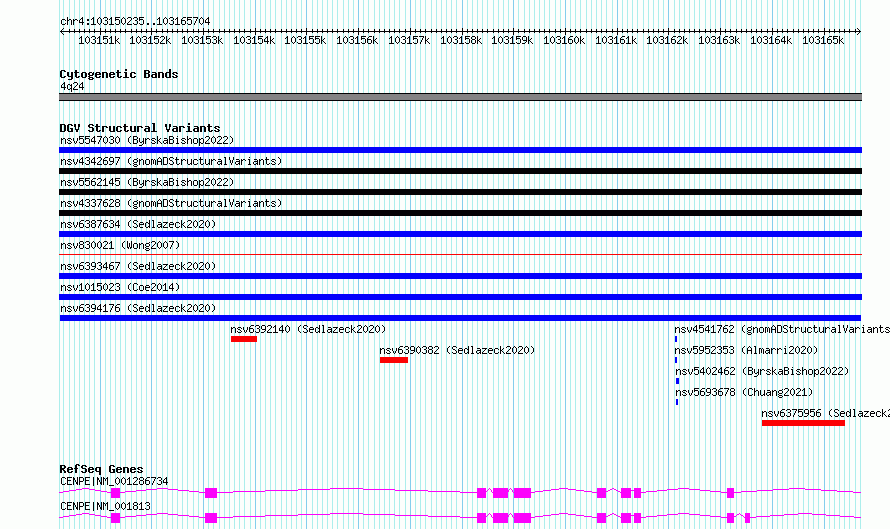Click the red nsv6392140 variant bar
The height and width of the screenshot is (529, 890).
click(x=244, y=339)
